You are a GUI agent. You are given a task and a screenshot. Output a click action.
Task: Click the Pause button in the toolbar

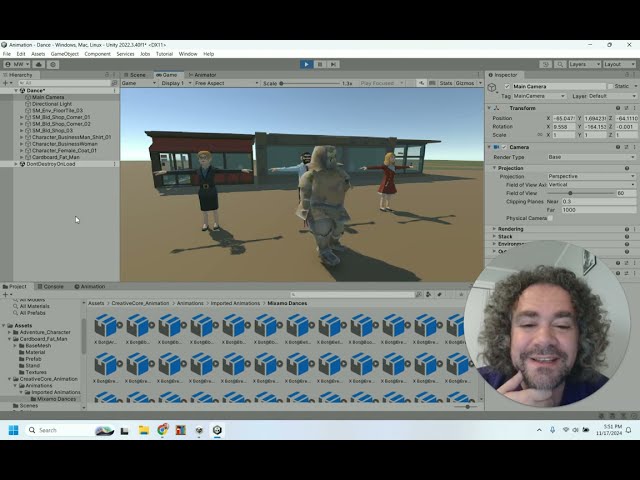click(x=320, y=64)
